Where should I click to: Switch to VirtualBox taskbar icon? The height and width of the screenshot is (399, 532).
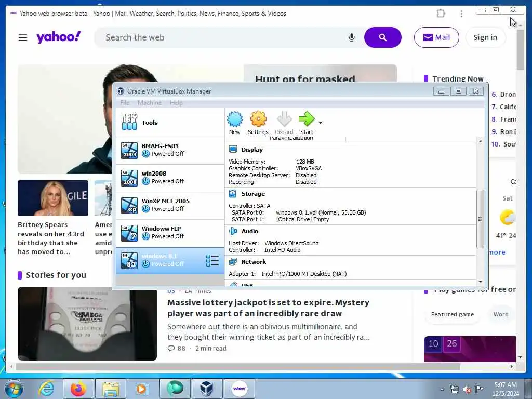coord(207,389)
